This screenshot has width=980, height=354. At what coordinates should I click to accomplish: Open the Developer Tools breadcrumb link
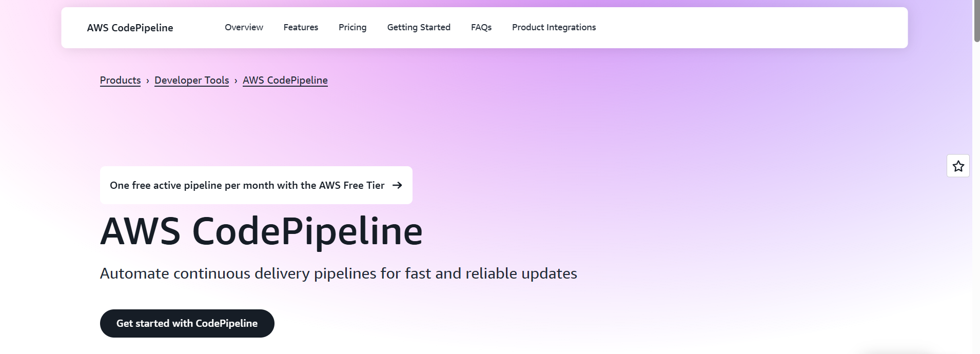coord(191,80)
